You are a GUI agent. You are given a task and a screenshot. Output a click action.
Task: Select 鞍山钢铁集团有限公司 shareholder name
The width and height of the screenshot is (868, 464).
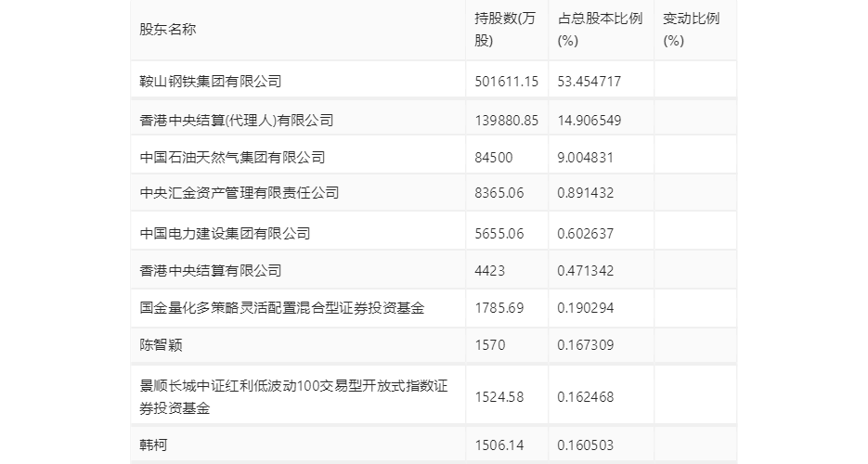[x=211, y=82]
